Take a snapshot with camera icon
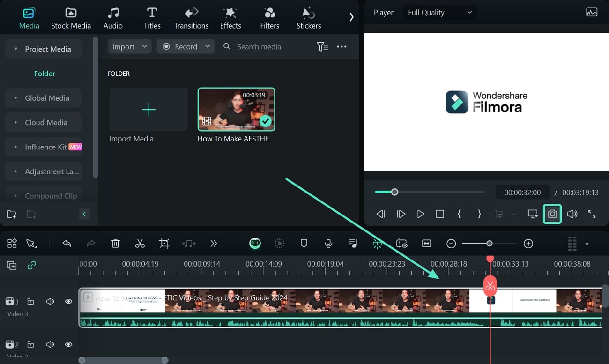 pyautogui.click(x=552, y=214)
